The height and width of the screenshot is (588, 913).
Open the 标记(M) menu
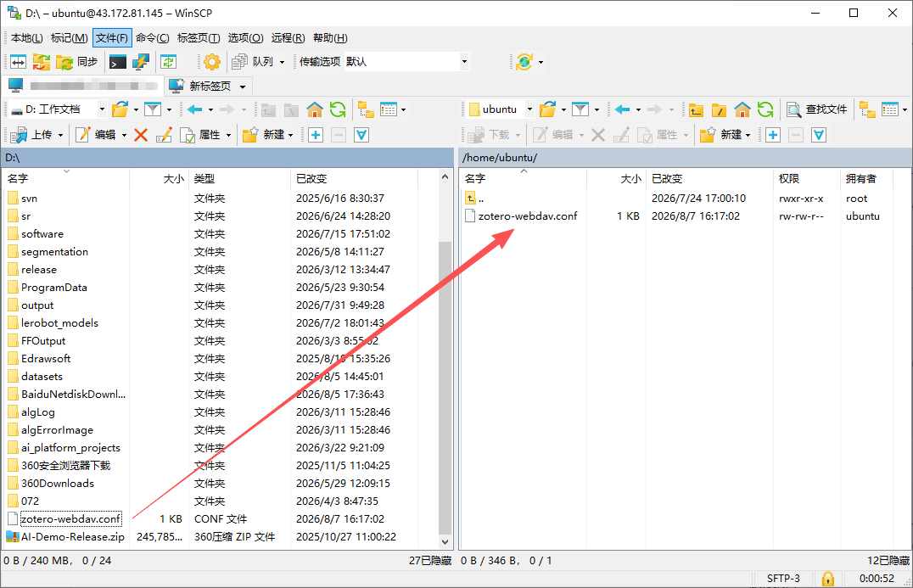tap(70, 38)
